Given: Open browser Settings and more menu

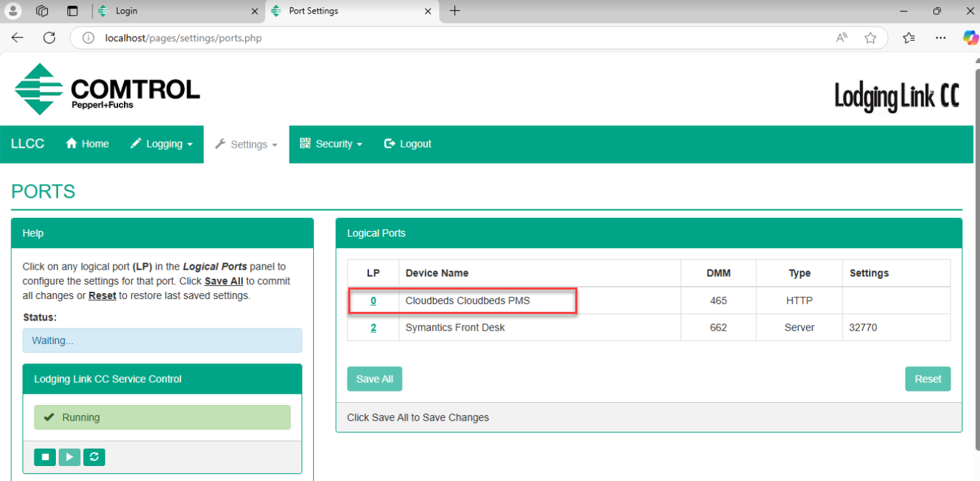Looking at the screenshot, I should 941,38.
